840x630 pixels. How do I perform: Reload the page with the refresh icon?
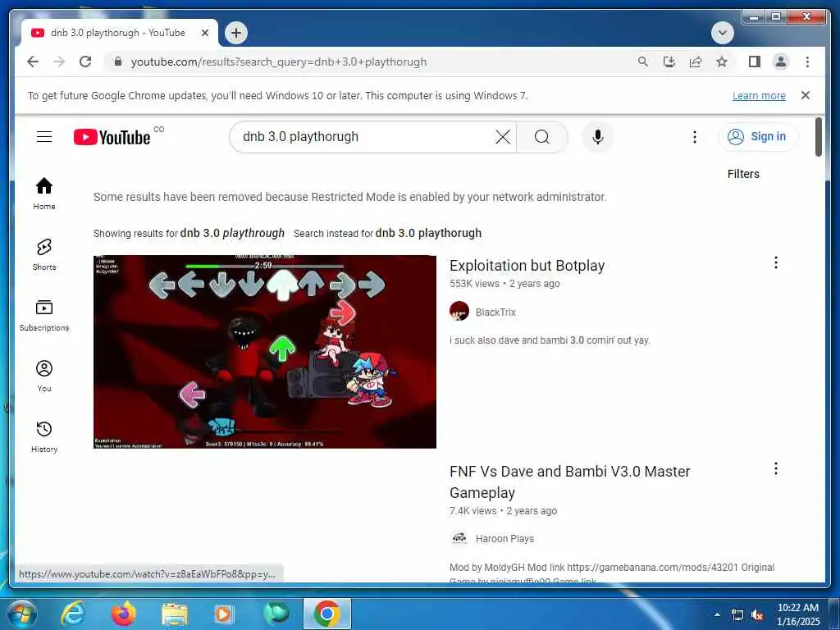(85, 62)
